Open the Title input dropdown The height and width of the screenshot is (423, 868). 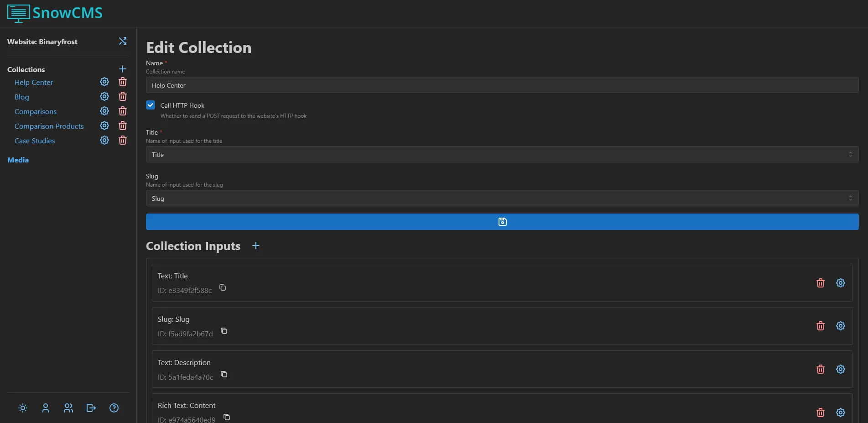tap(502, 154)
